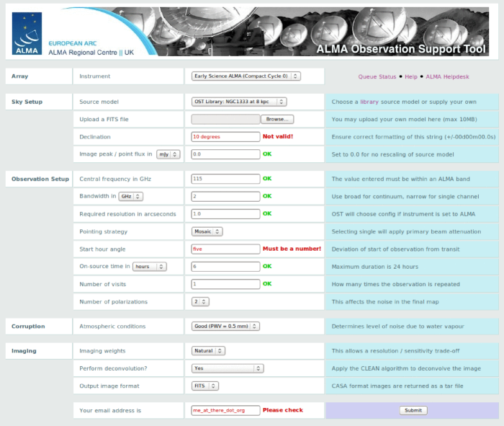Open the Pointing strategy dropdown
This screenshot has height=426, width=504.
pyautogui.click(x=207, y=231)
